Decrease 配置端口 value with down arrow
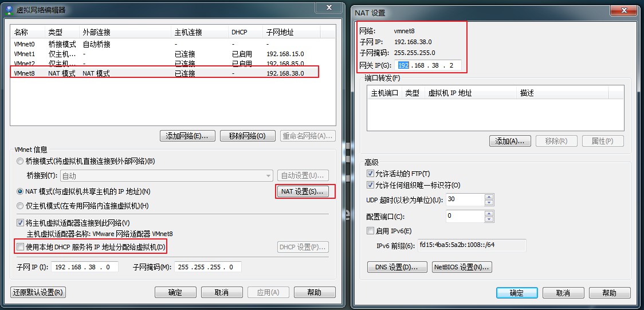 489,219
